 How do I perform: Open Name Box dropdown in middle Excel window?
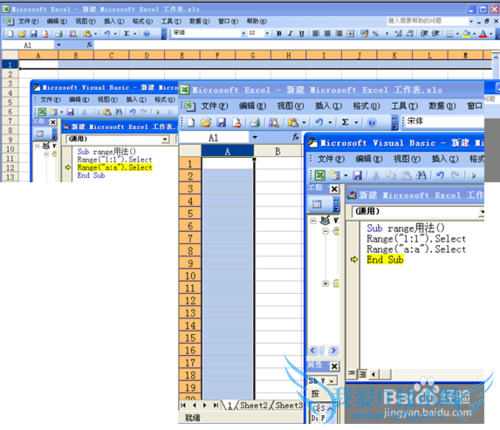[255, 137]
